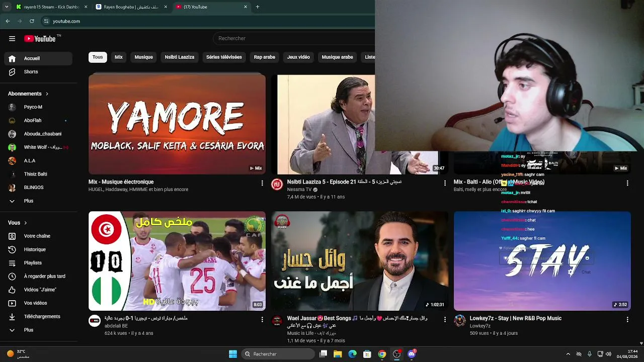Screen dimensions: 644x362
Task: Open the Vous section chevron
Action: coord(26,223)
